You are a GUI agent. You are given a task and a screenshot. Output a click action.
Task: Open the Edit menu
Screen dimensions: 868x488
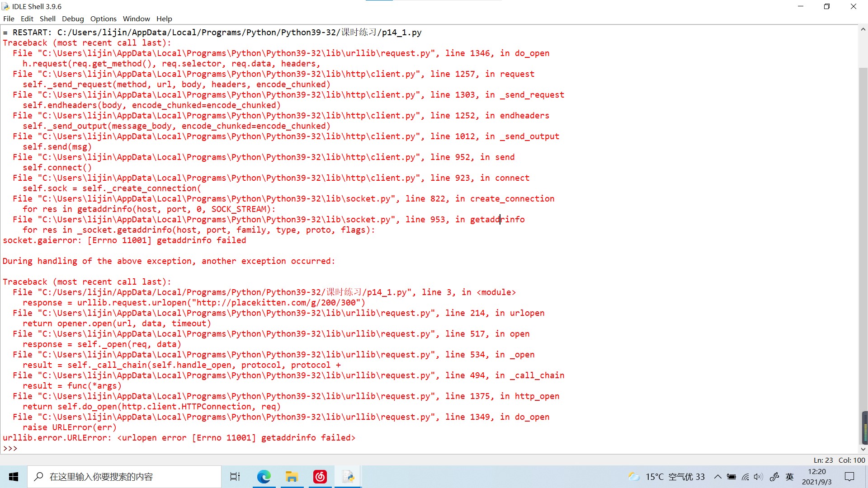[x=27, y=19]
